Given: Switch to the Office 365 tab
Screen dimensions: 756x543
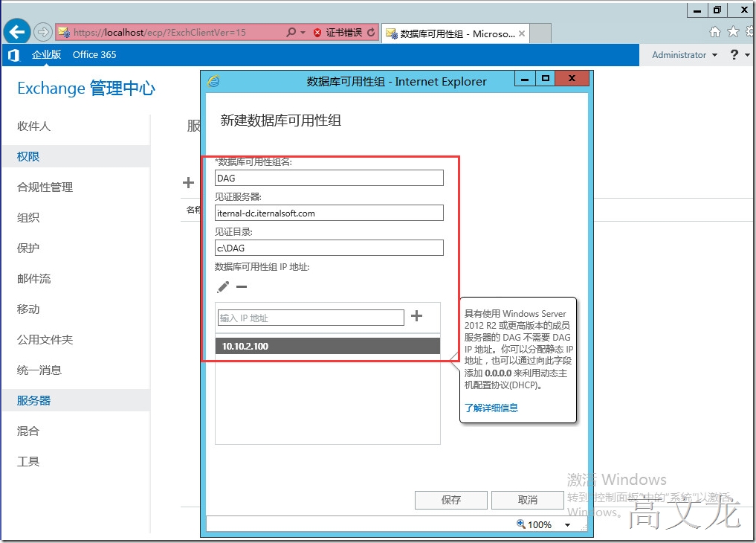Looking at the screenshot, I should tap(94, 54).
